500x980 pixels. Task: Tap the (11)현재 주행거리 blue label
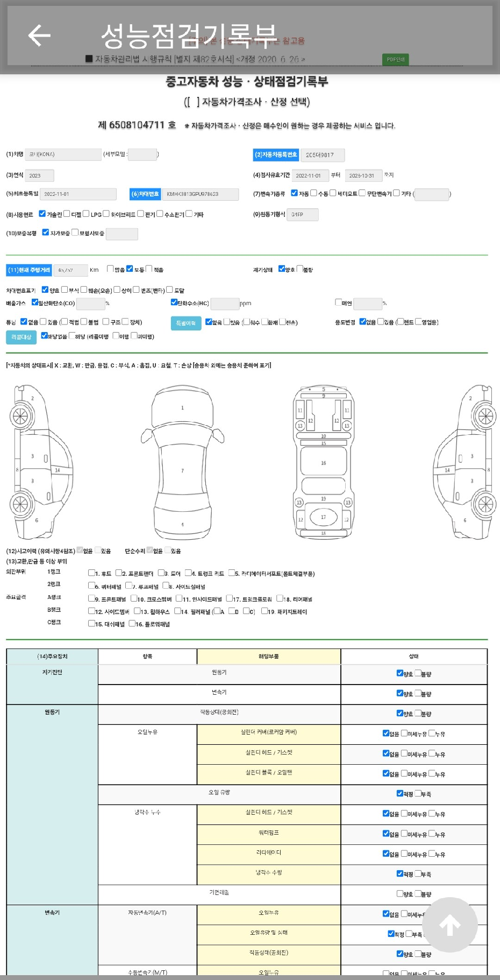click(x=29, y=270)
